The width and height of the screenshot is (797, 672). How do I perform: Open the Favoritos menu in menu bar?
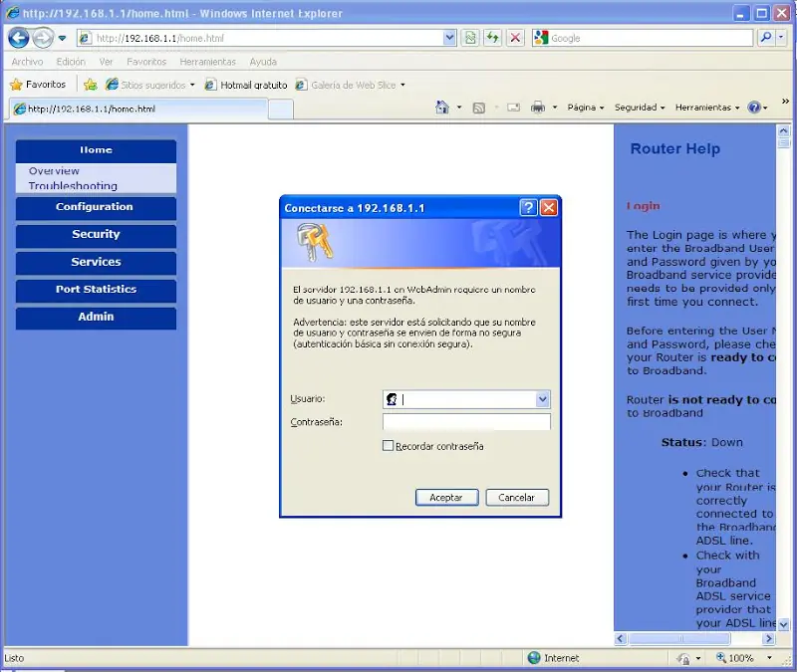tap(146, 62)
